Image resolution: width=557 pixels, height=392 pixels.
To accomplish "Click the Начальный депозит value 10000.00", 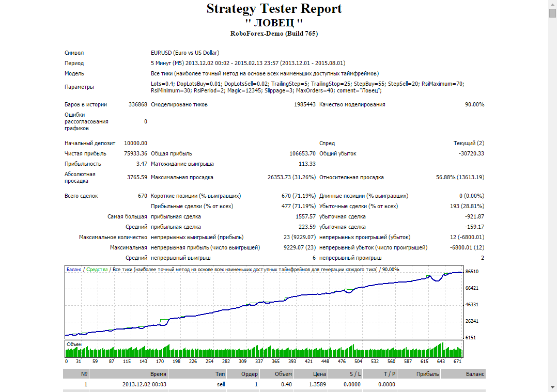I will (x=135, y=143).
